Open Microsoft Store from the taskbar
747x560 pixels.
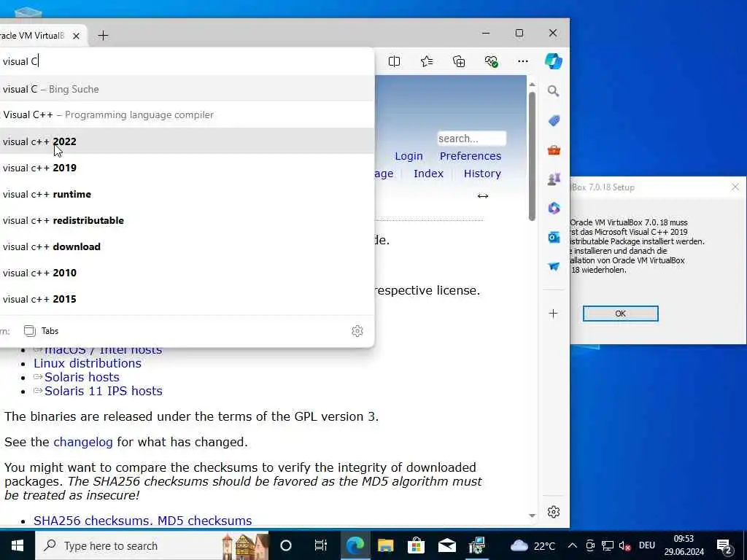416,545
